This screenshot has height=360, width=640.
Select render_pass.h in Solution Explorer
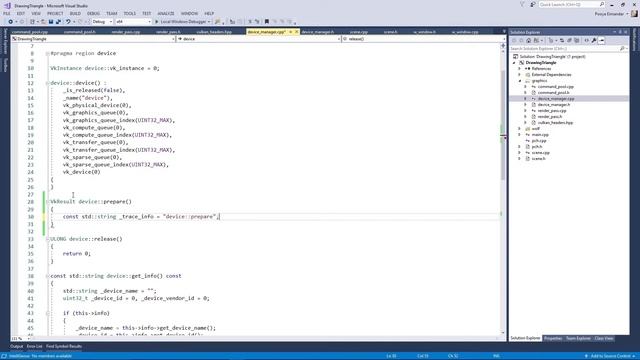coord(549,117)
